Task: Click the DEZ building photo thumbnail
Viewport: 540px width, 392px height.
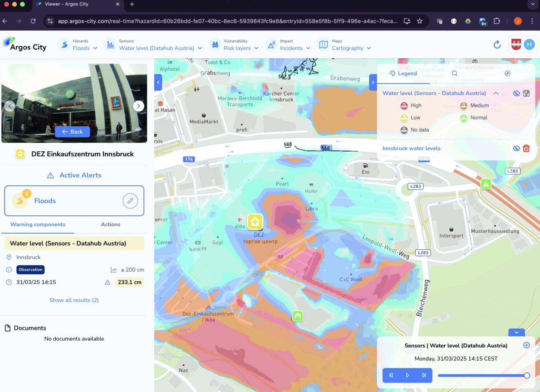Action: (x=74, y=103)
